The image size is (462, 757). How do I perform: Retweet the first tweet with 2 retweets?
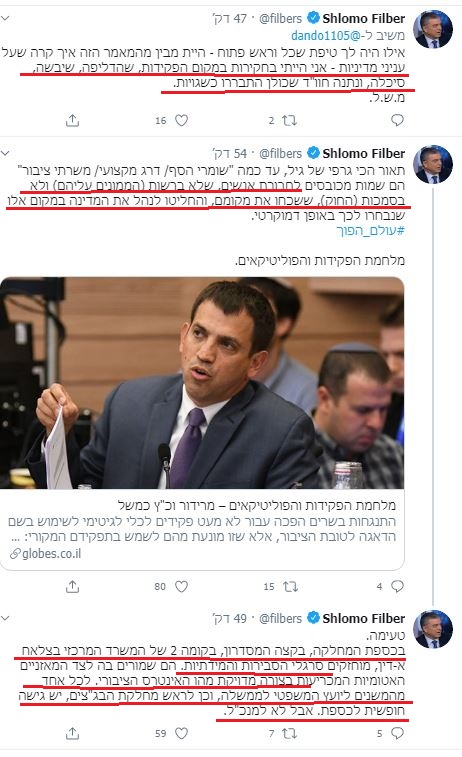tap(290, 120)
